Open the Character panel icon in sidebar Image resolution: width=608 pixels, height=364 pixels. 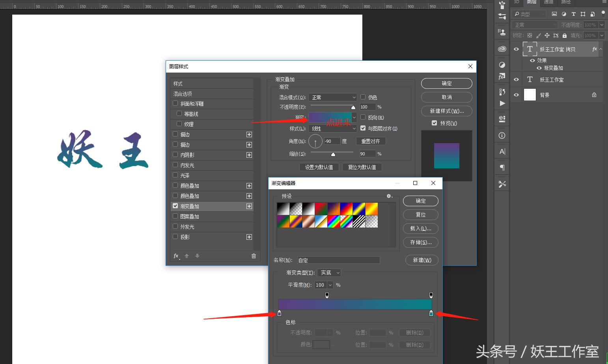coord(502,151)
